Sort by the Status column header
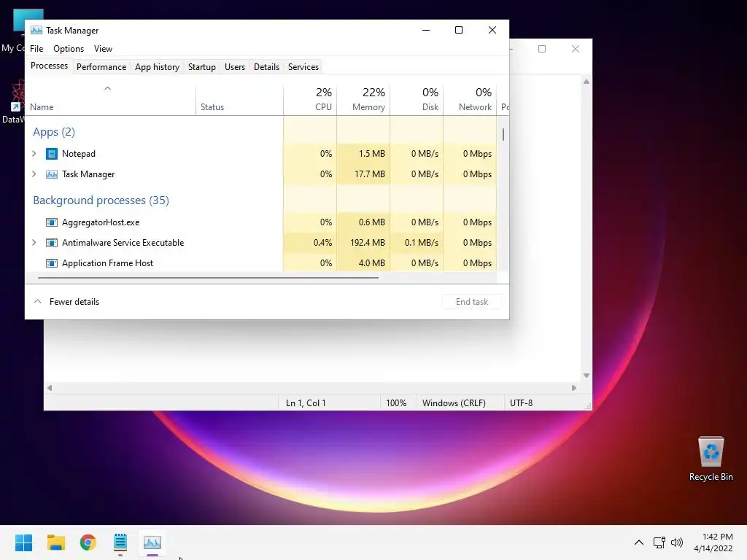Viewport: 747px width, 560px height. tap(239, 100)
